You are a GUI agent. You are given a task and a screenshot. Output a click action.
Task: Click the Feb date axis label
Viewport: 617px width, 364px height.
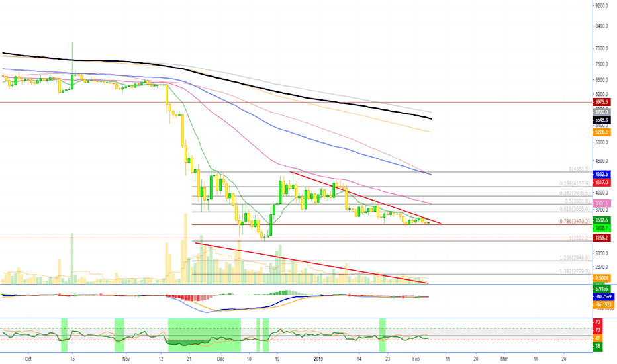point(416,359)
